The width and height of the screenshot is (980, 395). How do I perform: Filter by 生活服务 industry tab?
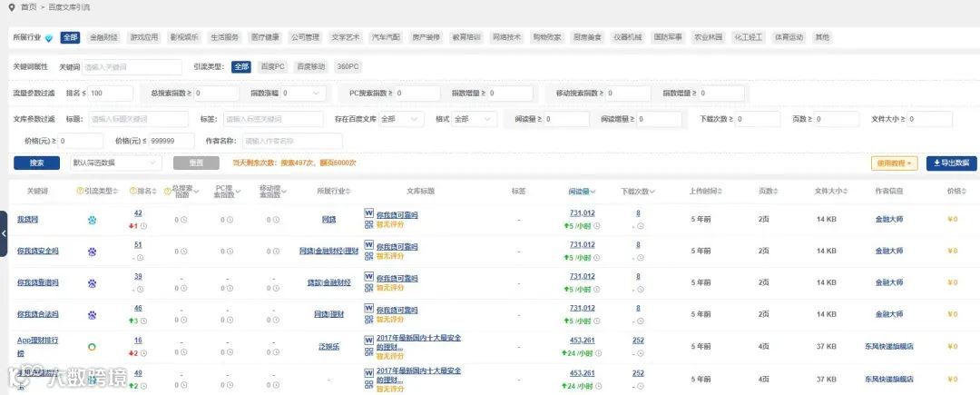pos(224,37)
